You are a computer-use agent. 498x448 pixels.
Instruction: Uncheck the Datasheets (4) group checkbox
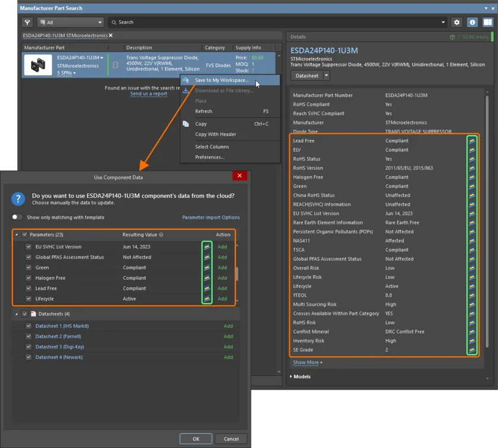click(x=25, y=314)
